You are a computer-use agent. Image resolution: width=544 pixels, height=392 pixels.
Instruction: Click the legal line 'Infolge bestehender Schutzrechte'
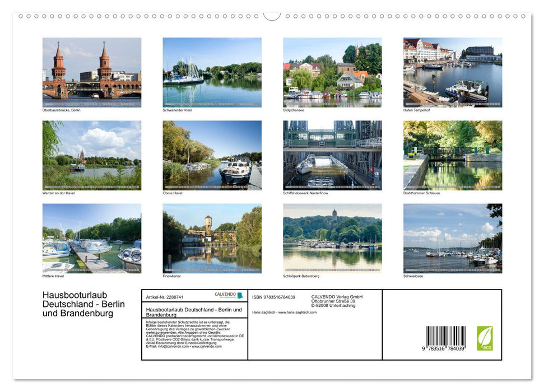coord(188,322)
